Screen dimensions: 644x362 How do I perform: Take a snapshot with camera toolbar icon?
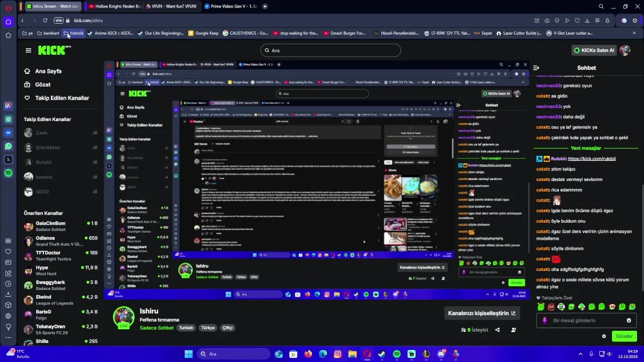(547, 21)
